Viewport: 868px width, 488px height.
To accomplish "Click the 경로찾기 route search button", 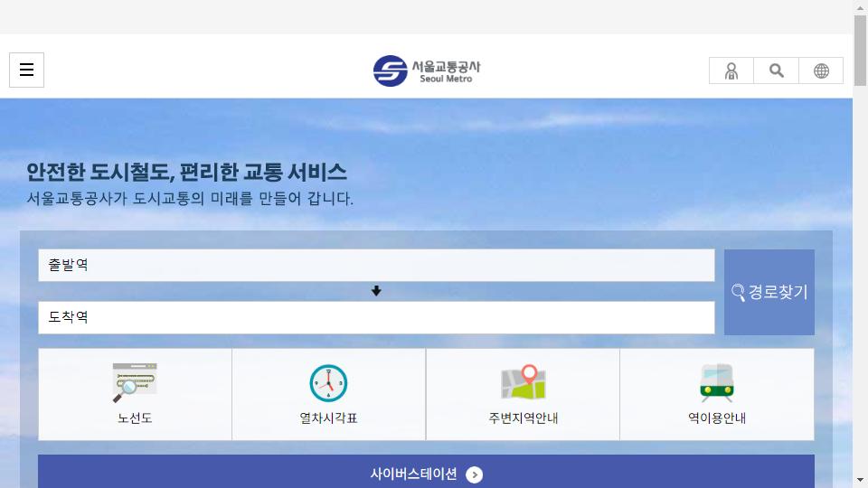I will 769,292.
